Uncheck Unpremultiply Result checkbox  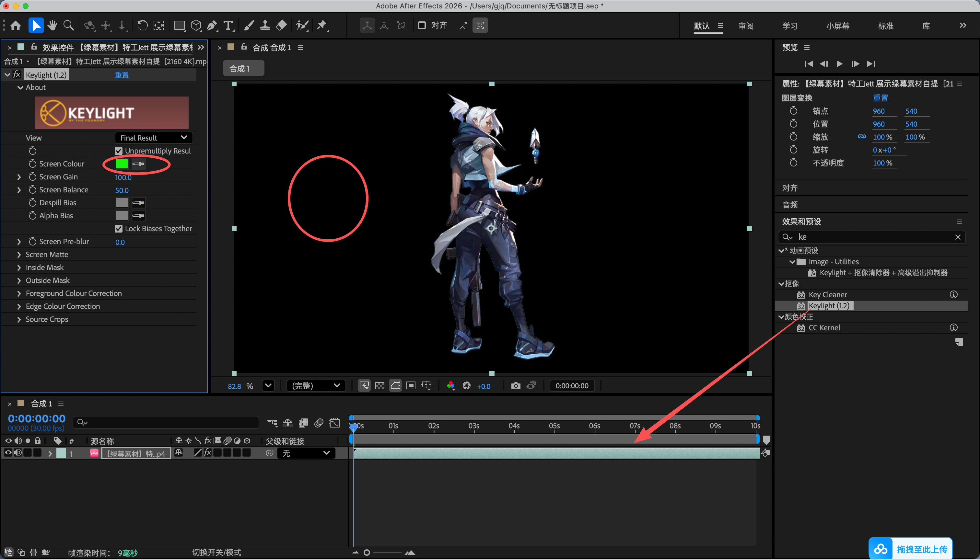pos(119,151)
